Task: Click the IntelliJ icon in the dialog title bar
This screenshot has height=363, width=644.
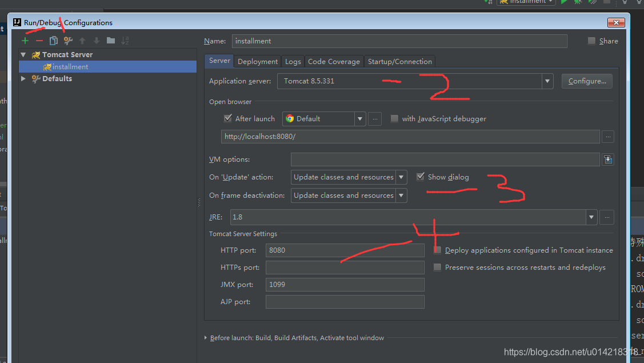Action: click(x=17, y=22)
